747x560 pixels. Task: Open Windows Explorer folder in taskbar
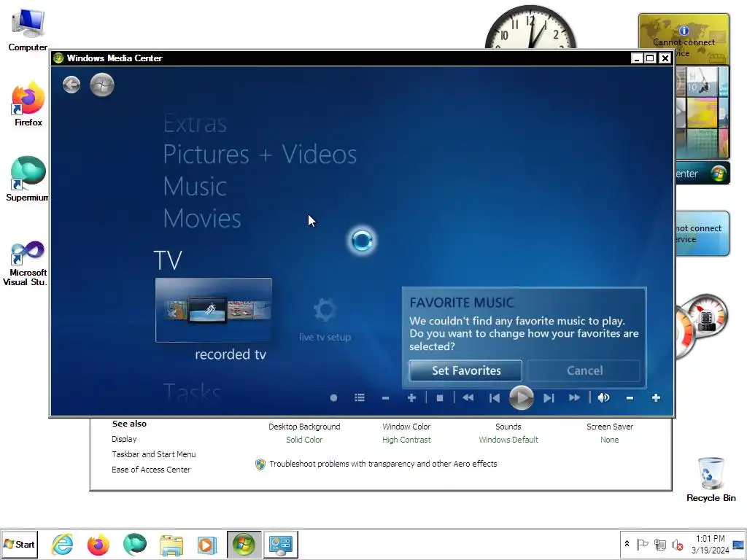(x=171, y=544)
